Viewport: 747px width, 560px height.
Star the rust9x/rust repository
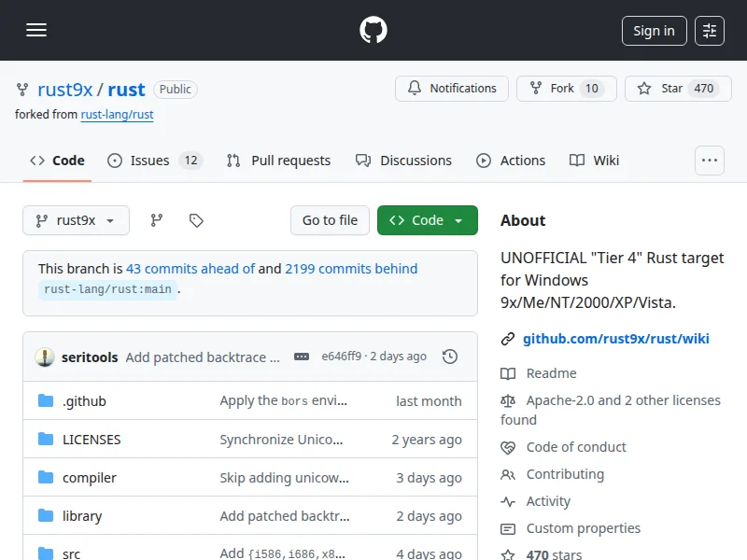672,89
